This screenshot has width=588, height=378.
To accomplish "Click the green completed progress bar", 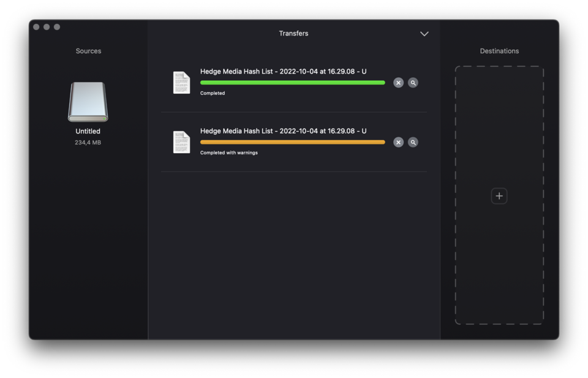I will pos(292,82).
